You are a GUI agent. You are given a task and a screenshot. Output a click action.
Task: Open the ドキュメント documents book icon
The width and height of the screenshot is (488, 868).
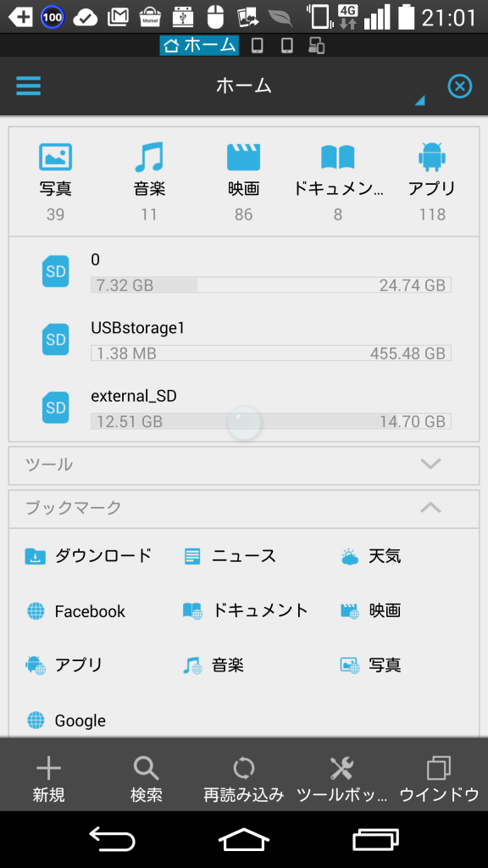pyautogui.click(x=337, y=157)
